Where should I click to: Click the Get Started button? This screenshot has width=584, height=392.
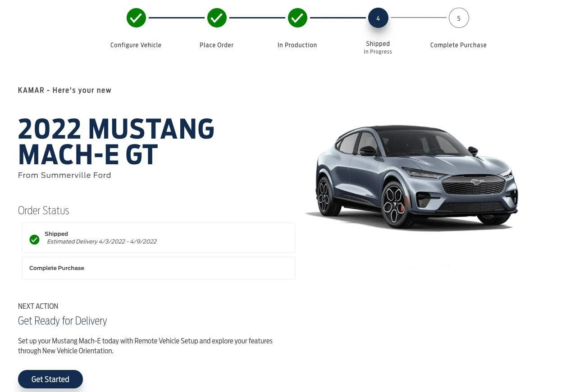tap(50, 379)
